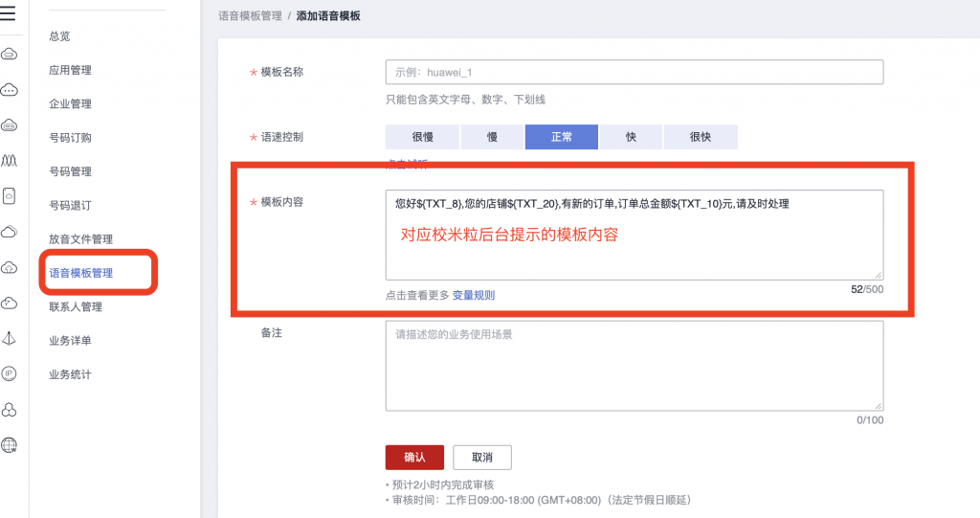Open 总览 in the side menu
Image resolution: width=980 pixels, height=518 pixels.
[60, 36]
